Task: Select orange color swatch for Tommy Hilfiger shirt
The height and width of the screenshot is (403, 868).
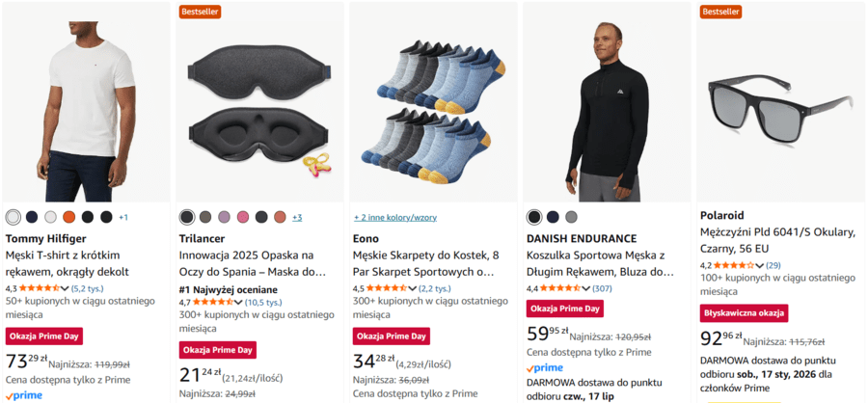Action: pyautogui.click(x=68, y=217)
